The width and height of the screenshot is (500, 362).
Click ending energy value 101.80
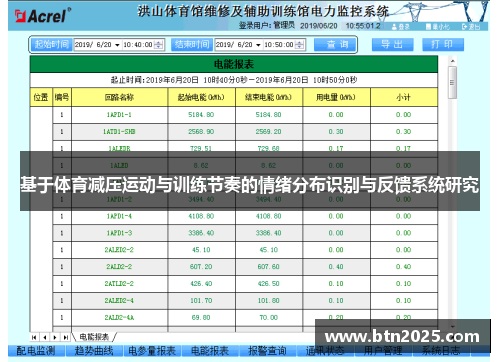click(269, 301)
